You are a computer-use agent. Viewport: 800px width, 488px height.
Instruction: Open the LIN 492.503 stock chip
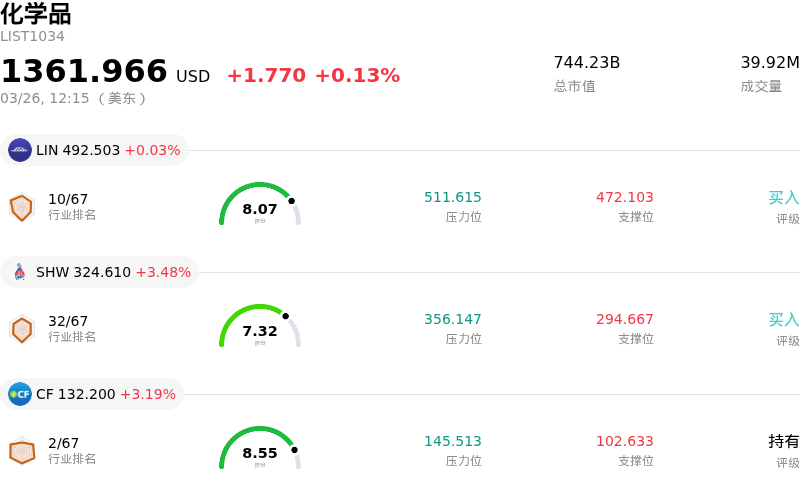(x=95, y=150)
